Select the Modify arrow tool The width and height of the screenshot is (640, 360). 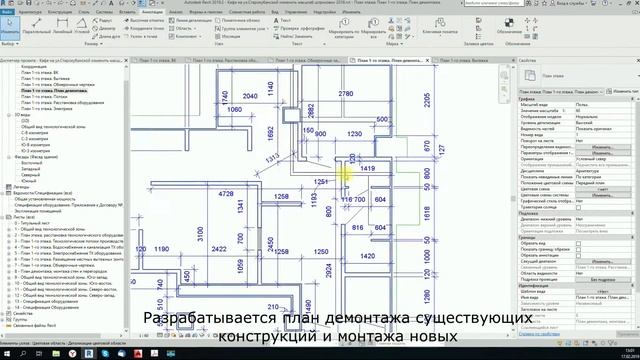click(x=9, y=27)
